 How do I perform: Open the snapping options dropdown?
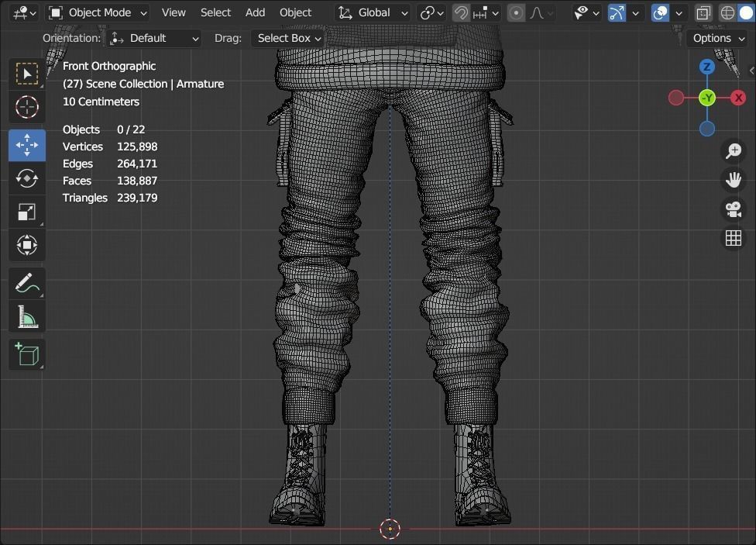(486, 13)
